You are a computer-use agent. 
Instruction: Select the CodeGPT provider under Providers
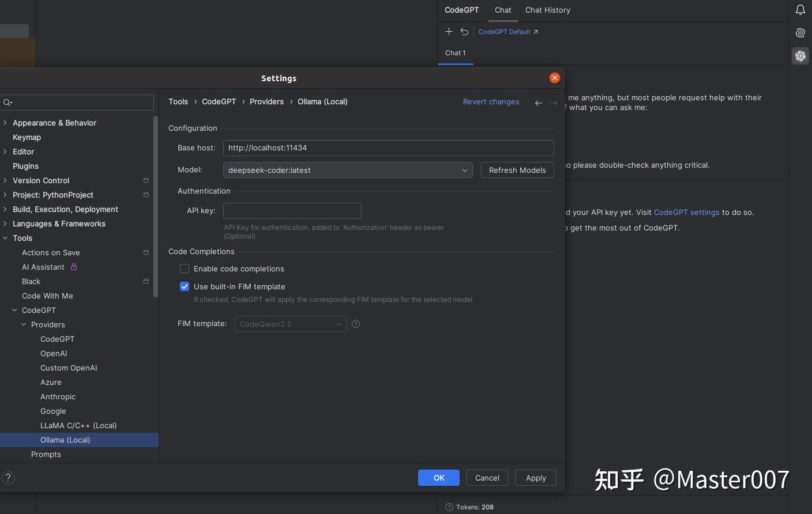pos(57,339)
